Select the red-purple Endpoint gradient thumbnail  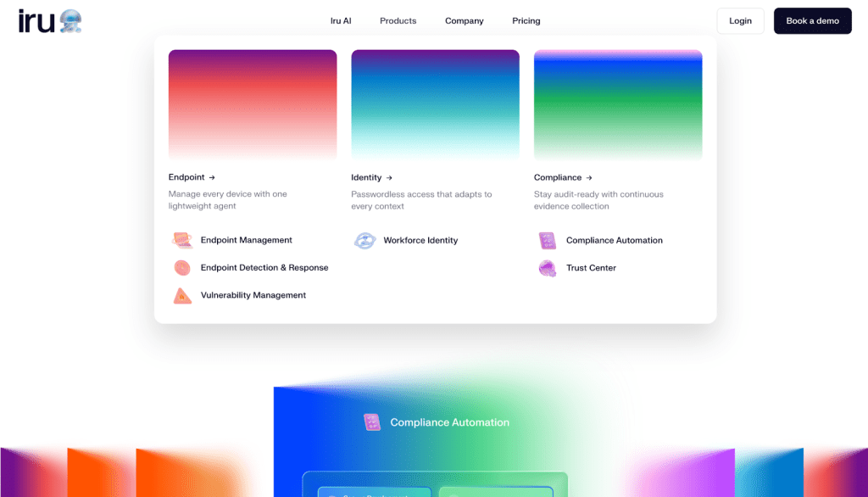point(253,104)
